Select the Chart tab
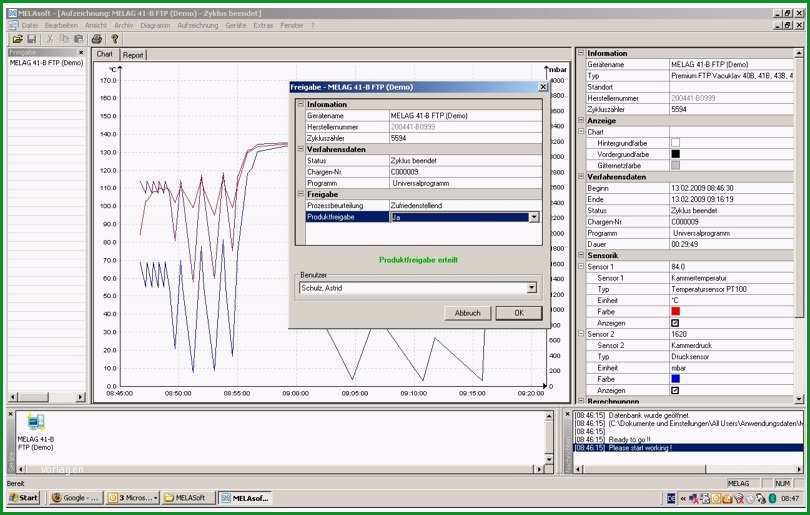This screenshot has height=515, width=810. click(104, 54)
